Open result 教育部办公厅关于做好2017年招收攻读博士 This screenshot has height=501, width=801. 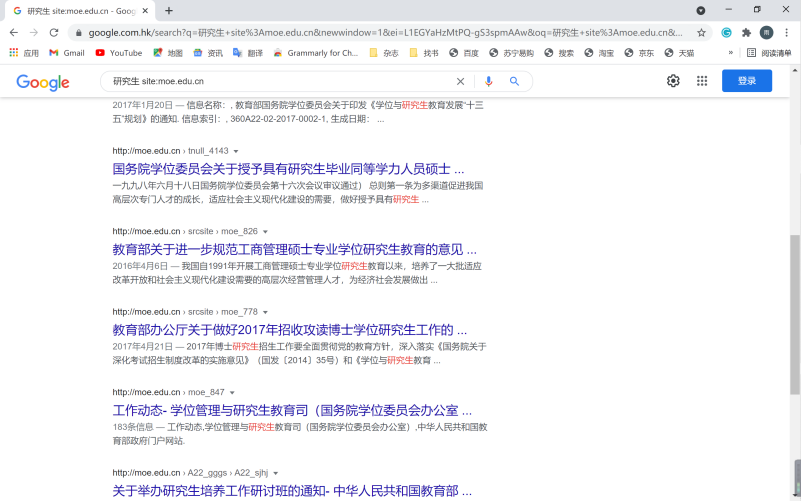point(290,330)
